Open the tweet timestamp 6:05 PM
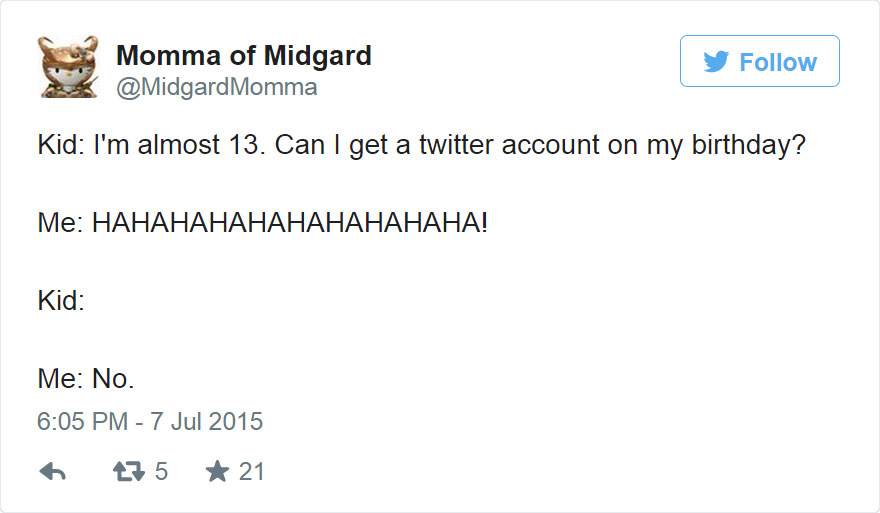The width and height of the screenshot is (880, 513). 82,421
